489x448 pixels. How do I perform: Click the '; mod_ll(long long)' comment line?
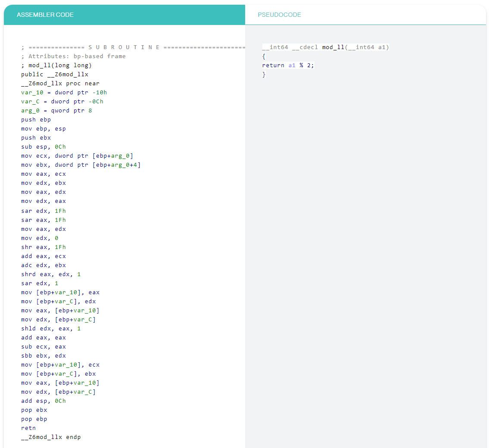(56, 65)
